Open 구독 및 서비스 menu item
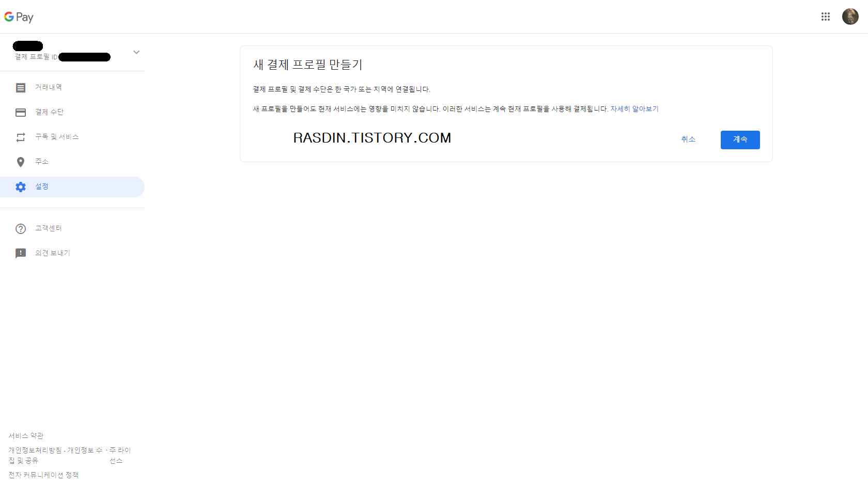Screen dimensions: 868x485 point(72,137)
